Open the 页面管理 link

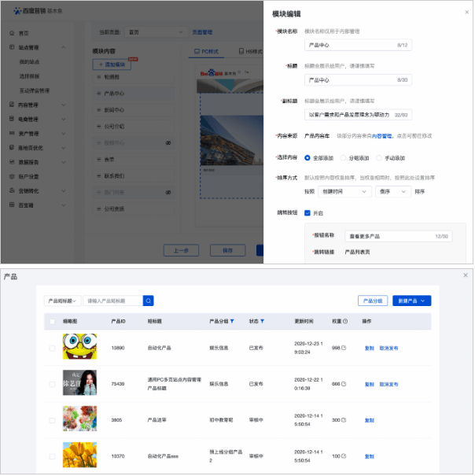click(x=202, y=32)
